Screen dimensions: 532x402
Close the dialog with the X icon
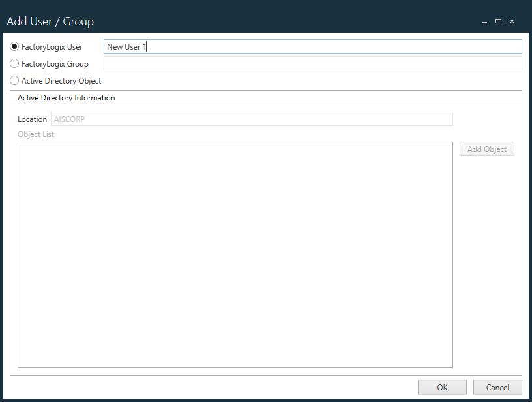pyautogui.click(x=512, y=21)
